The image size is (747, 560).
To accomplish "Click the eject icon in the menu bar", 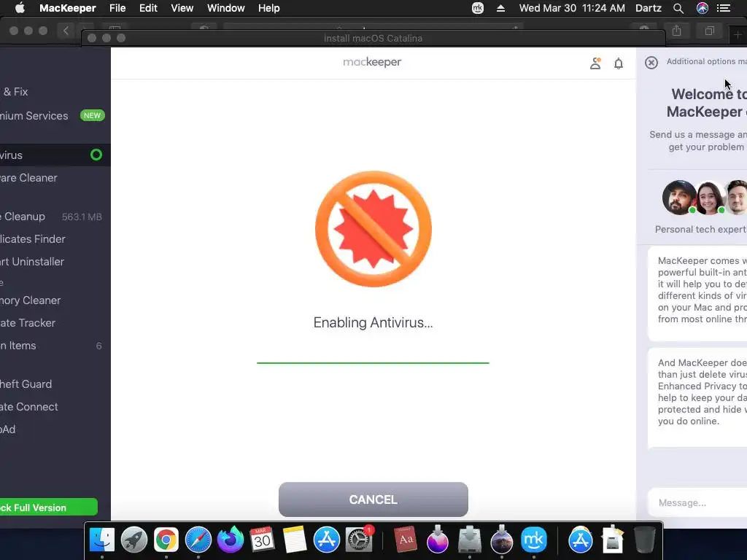I will tap(500, 8).
